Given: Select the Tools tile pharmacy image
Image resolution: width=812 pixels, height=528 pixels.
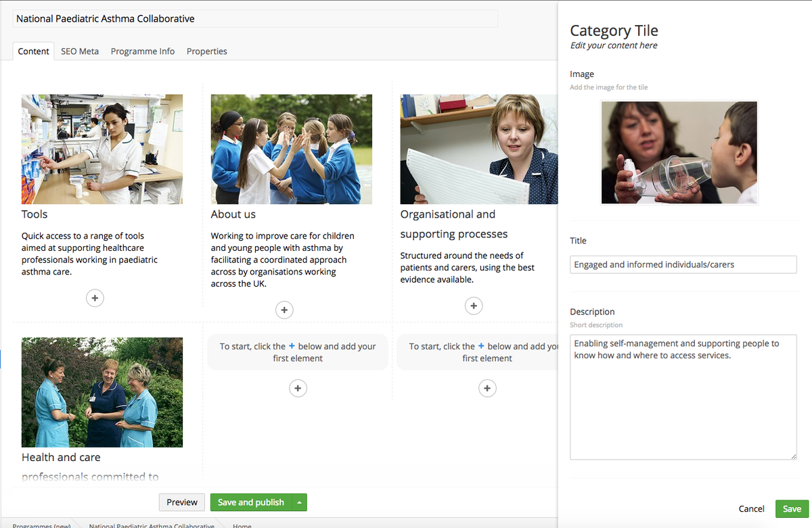Looking at the screenshot, I should [x=102, y=149].
